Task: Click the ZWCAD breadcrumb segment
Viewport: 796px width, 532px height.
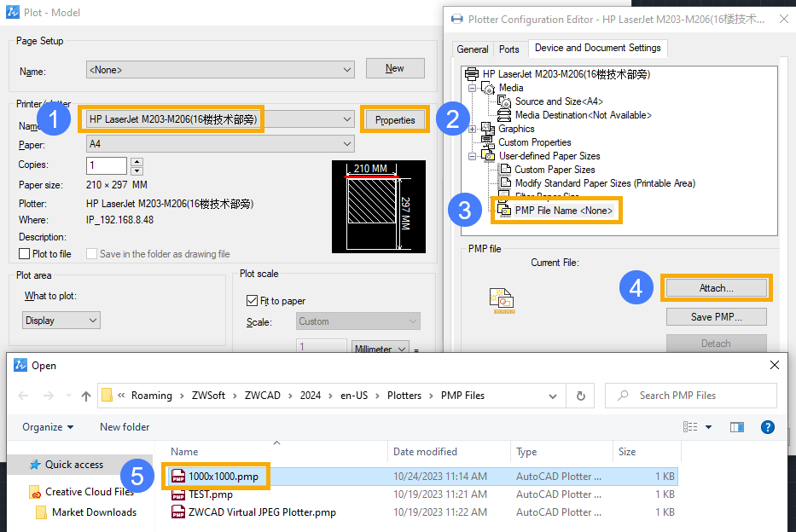Action: pyautogui.click(x=263, y=396)
